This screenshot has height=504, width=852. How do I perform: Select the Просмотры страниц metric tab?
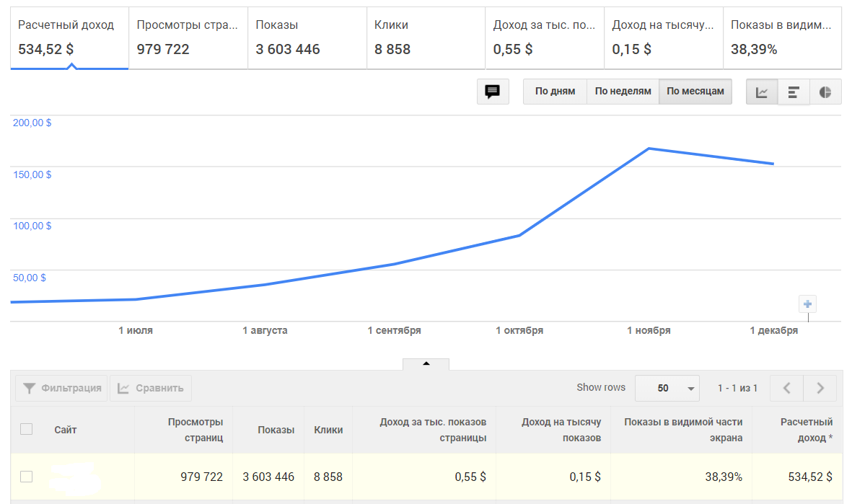click(x=188, y=38)
